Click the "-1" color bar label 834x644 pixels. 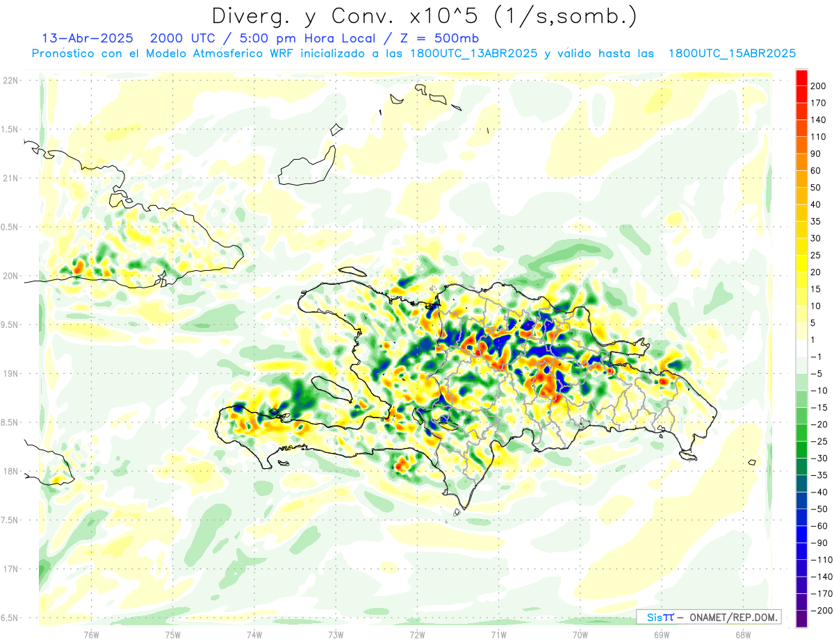(x=816, y=356)
